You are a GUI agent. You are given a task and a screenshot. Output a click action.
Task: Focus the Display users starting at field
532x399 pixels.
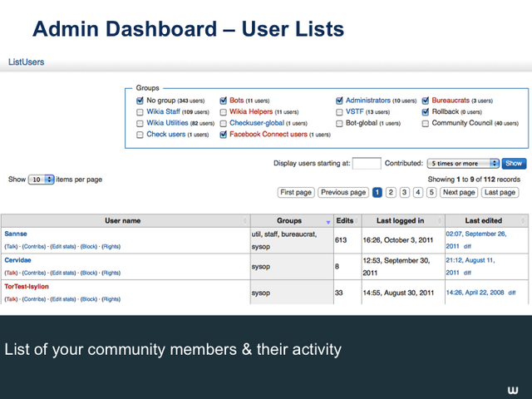coord(367,164)
